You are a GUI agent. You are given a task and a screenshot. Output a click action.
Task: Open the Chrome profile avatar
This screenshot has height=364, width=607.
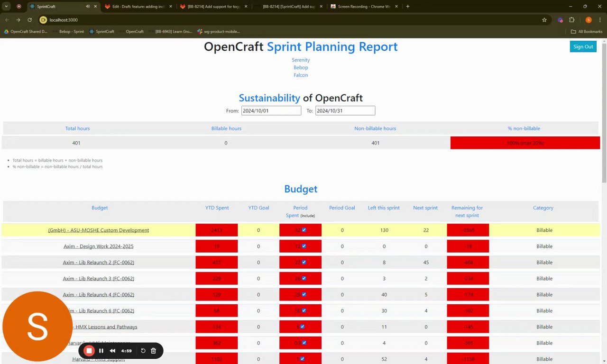coord(589,20)
